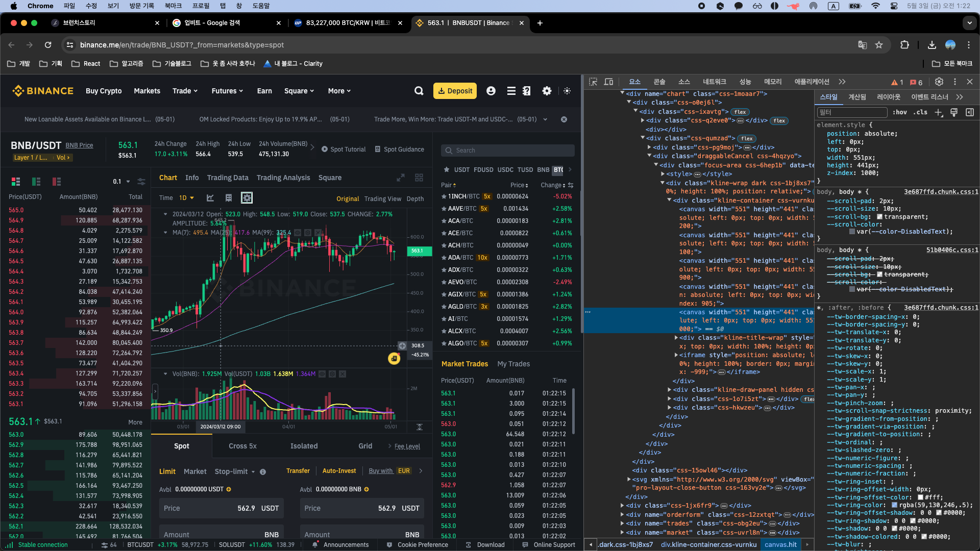The width and height of the screenshot is (980, 551).
Task: Switch to the Trading Data tab
Action: tap(228, 178)
